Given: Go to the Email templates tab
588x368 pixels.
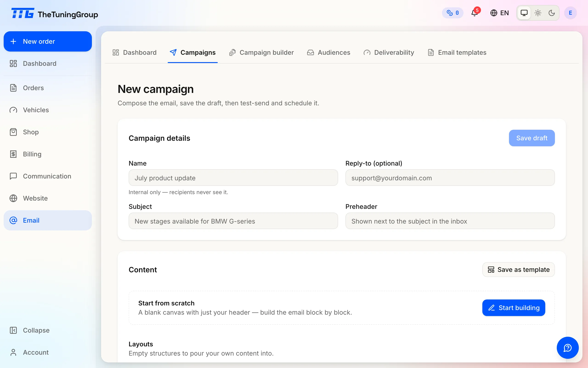Looking at the screenshot, I should click(457, 53).
